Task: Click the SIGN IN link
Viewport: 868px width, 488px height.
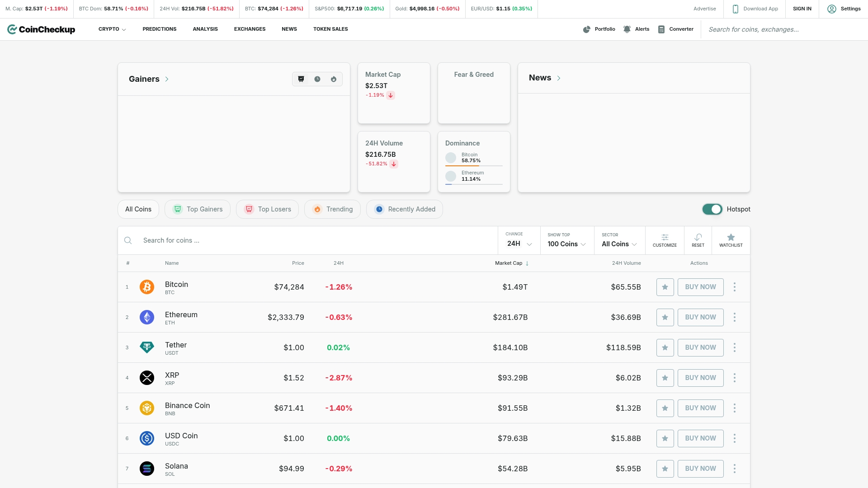Action: click(x=802, y=9)
